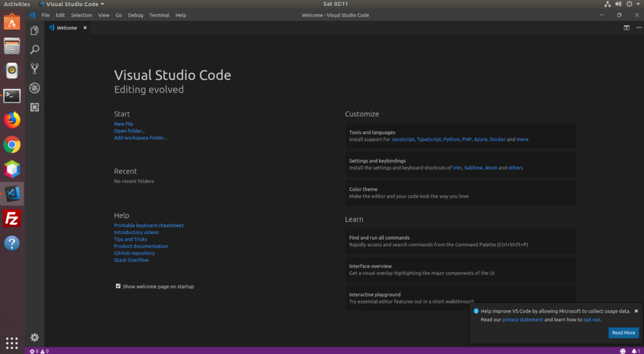Click the feedback smiley in the status bar

coord(623,351)
